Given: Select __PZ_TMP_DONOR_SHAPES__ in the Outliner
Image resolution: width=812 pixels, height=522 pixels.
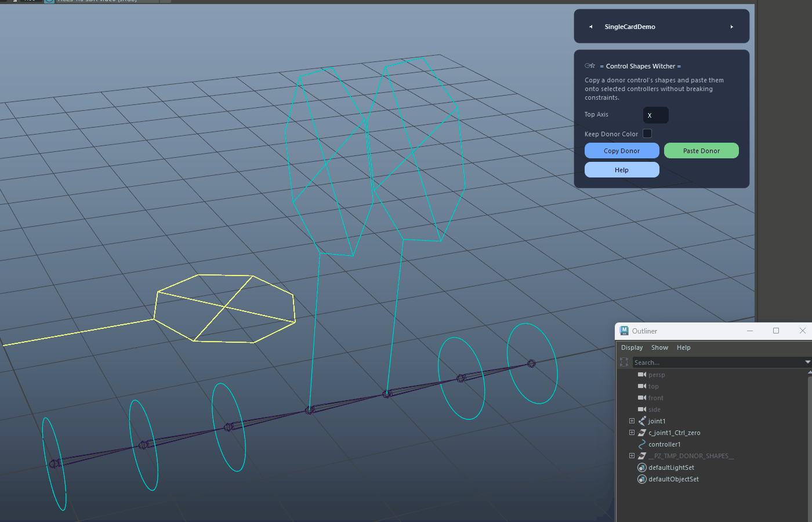Looking at the screenshot, I should pyautogui.click(x=691, y=456).
